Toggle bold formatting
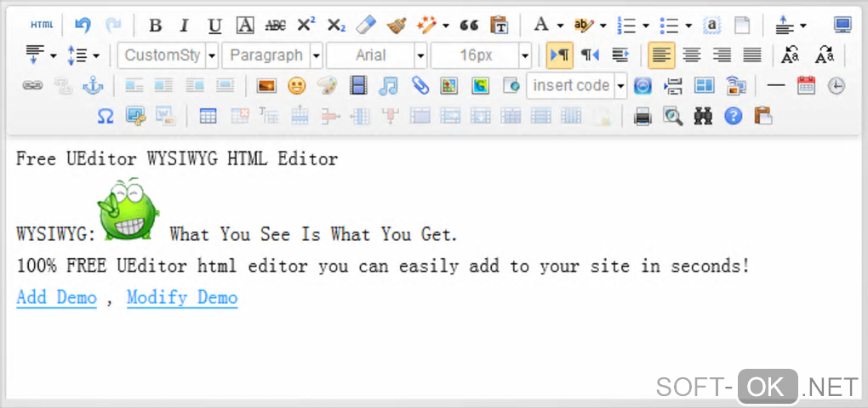The width and height of the screenshot is (868, 408). click(x=156, y=25)
